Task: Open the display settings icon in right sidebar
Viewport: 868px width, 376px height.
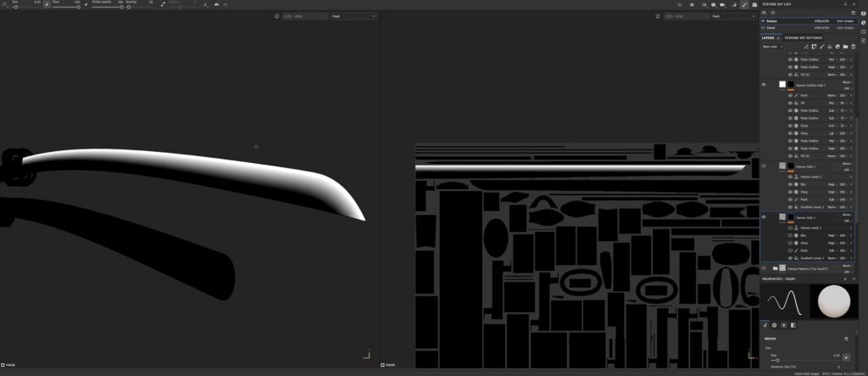Action: click(x=864, y=14)
